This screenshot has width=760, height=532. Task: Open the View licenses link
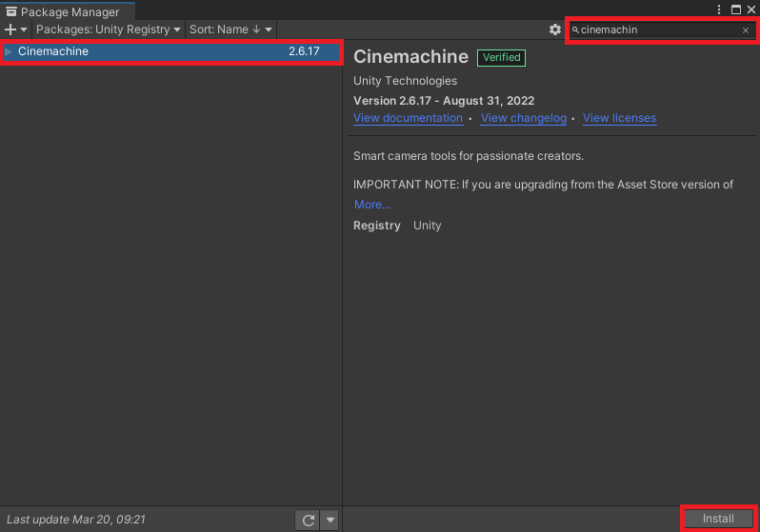[619, 118]
